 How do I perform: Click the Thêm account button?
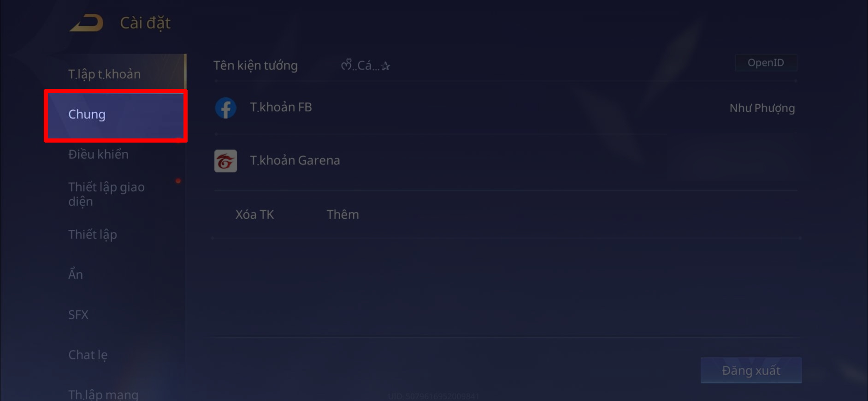tap(342, 215)
